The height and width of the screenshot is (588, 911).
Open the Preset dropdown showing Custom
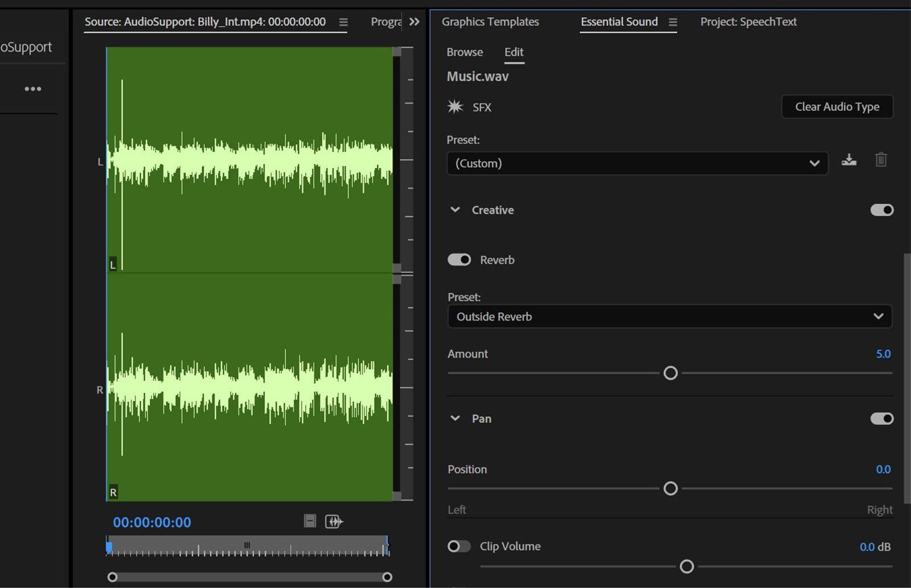637,163
